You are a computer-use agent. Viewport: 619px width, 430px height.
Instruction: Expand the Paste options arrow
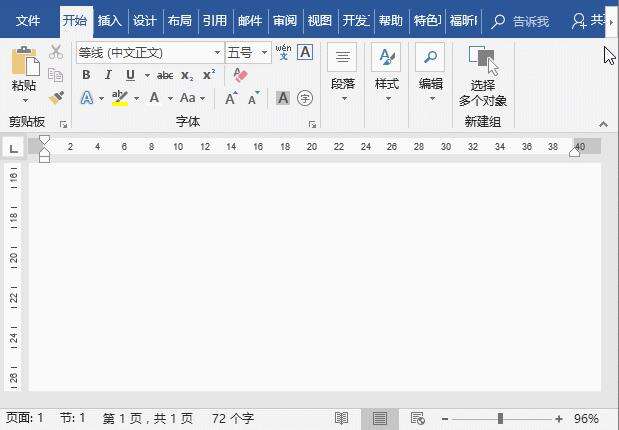(x=25, y=100)
